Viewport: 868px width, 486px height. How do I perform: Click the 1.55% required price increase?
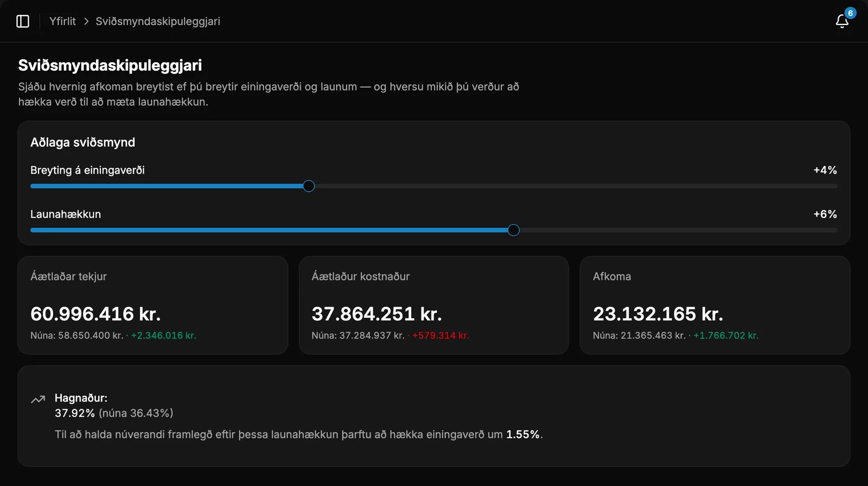(523, 434)
